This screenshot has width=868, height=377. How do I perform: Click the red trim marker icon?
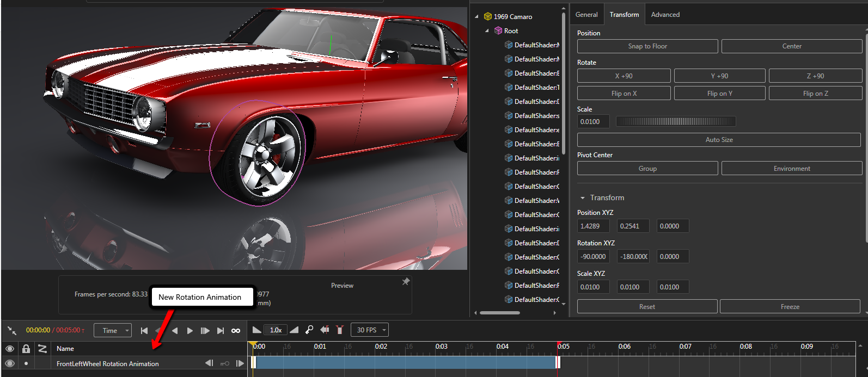click(x=340, y=330)
